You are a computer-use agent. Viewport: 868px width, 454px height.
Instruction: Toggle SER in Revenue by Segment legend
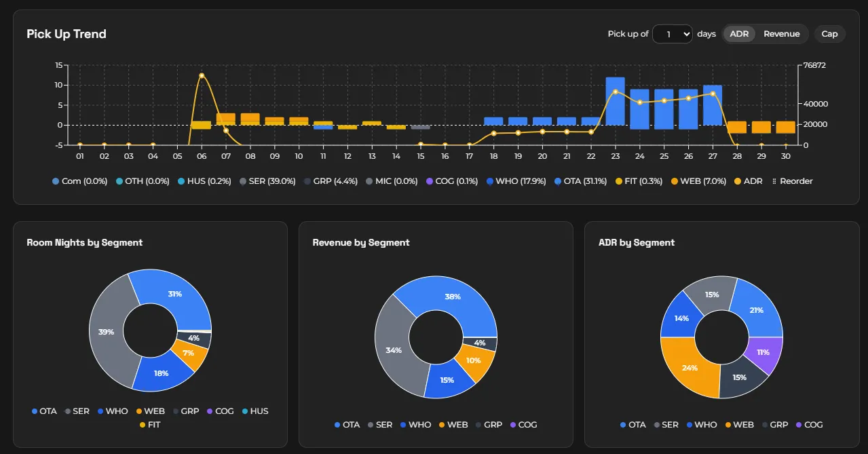tap(380, 425)
